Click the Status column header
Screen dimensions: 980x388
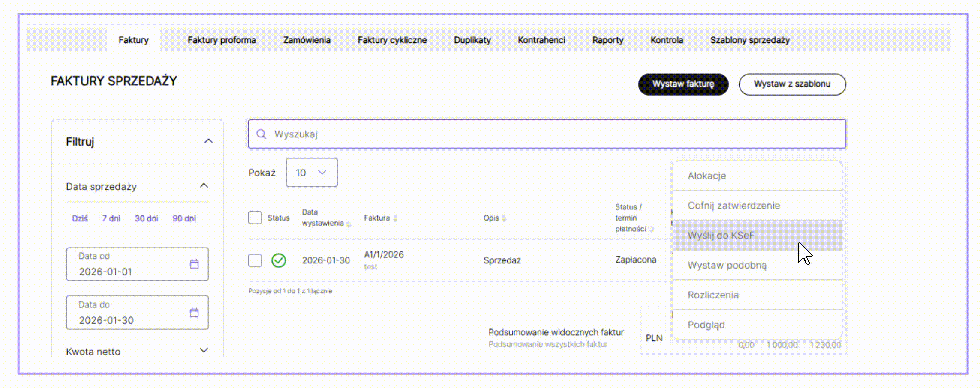[x=279, y=218]
